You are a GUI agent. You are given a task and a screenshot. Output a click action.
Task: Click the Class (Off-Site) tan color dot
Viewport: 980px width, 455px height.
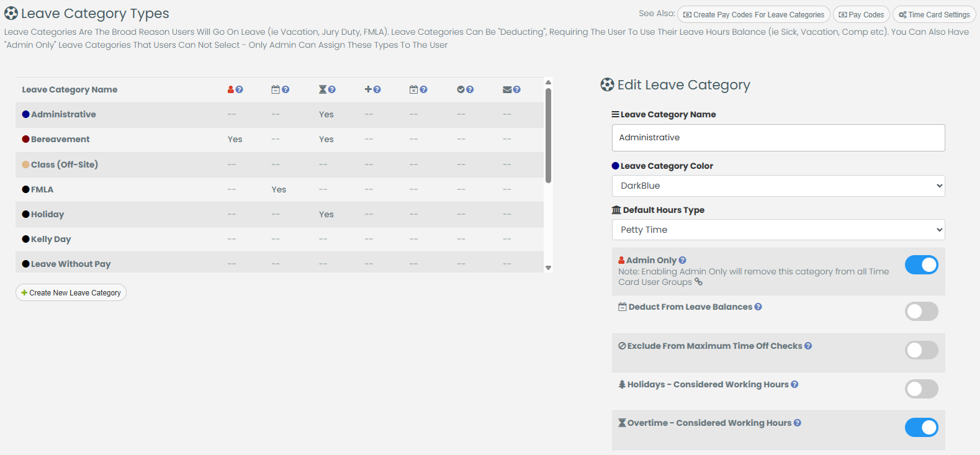25,164
